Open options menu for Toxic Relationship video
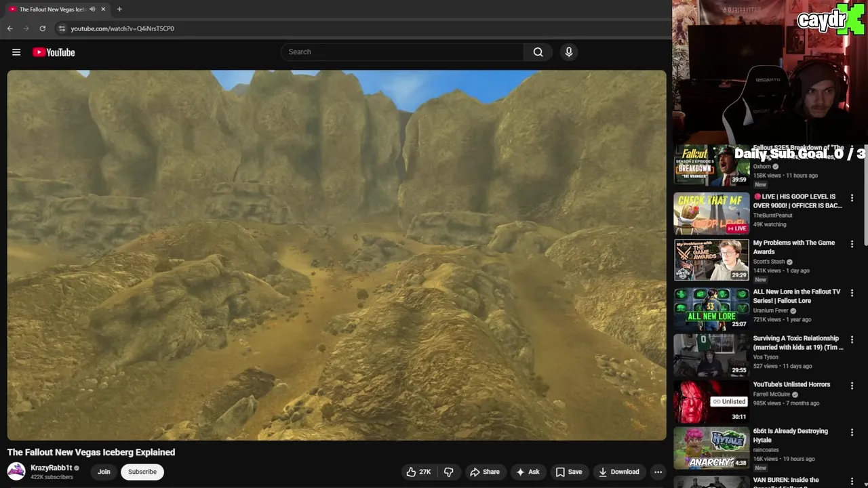868x488 pixels. pos(852,340)
